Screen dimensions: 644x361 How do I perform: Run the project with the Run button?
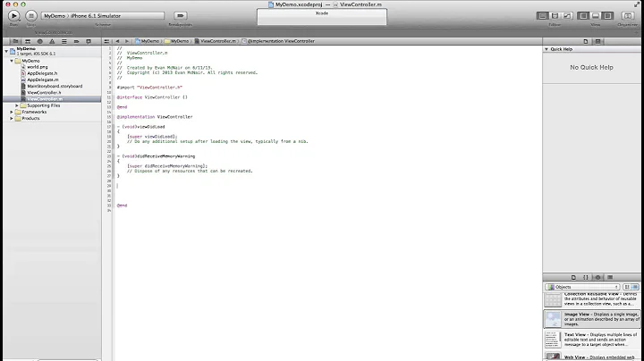pyautogui.click(x=13, y=15)
